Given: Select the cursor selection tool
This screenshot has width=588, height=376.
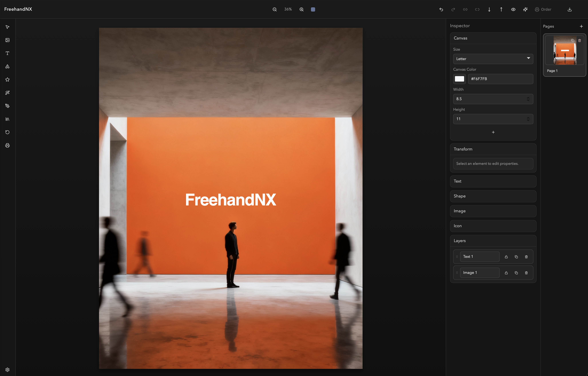Looking at the screenshot, I should point(7,27).
